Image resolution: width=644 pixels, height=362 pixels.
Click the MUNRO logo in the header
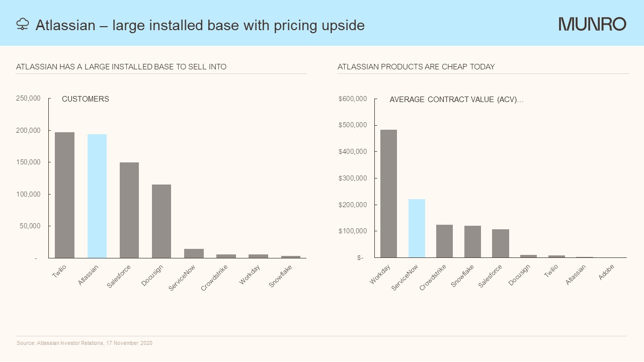coord(592,24)
